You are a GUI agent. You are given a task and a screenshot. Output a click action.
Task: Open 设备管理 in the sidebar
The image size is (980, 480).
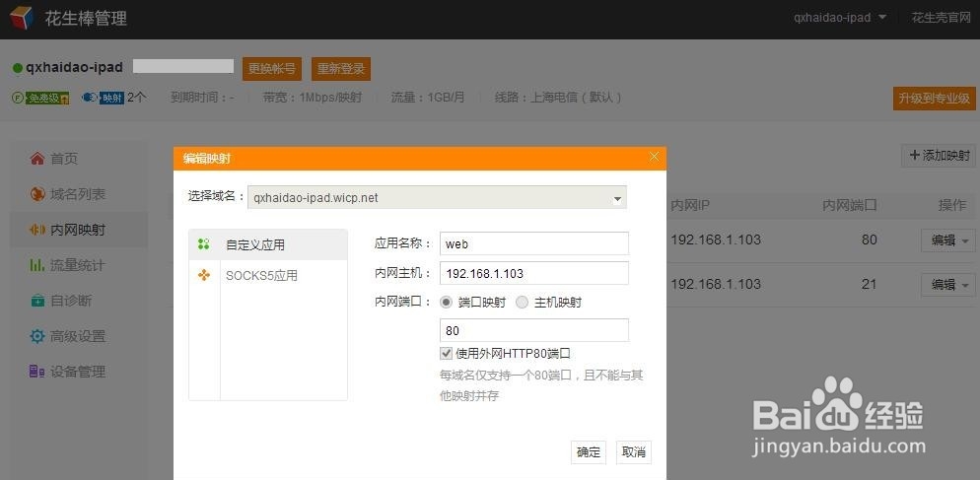[79, 372]
